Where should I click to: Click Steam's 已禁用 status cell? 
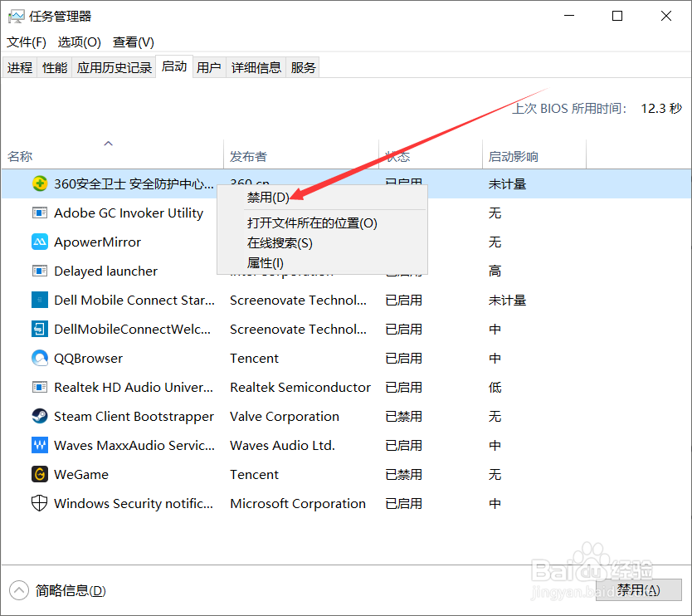click(x=403, y=417)
